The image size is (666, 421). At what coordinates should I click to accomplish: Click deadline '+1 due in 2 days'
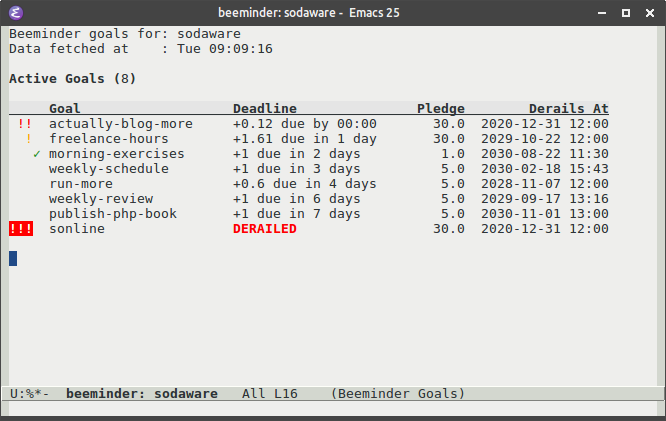(x=296, y=154)
